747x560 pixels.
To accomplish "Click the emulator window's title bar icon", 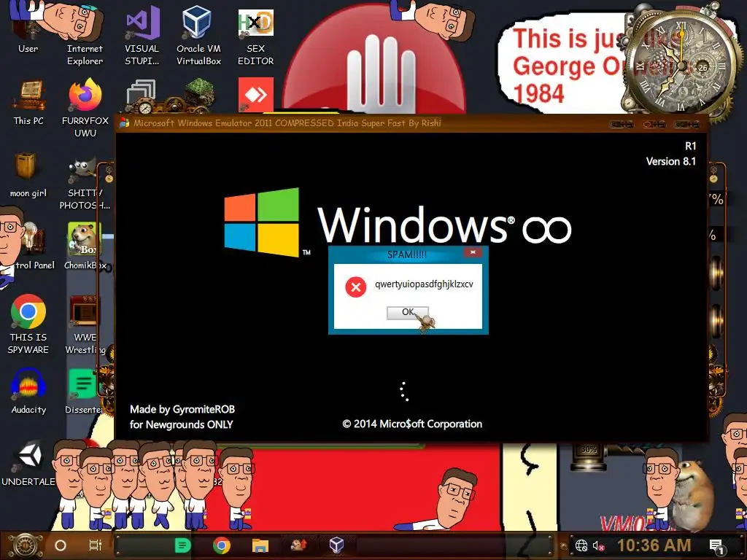I will pyautogui.click(x=124, y=122).
